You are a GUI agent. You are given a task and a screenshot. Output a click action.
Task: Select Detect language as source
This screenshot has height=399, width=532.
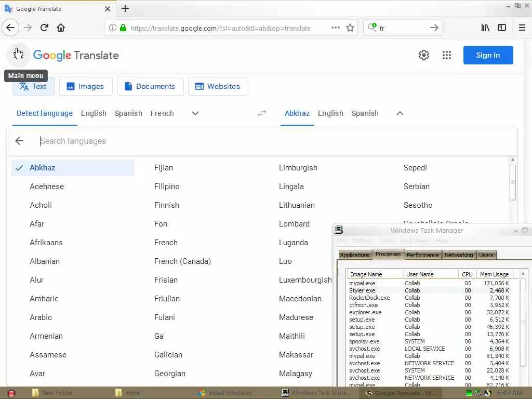click(45, 113)
